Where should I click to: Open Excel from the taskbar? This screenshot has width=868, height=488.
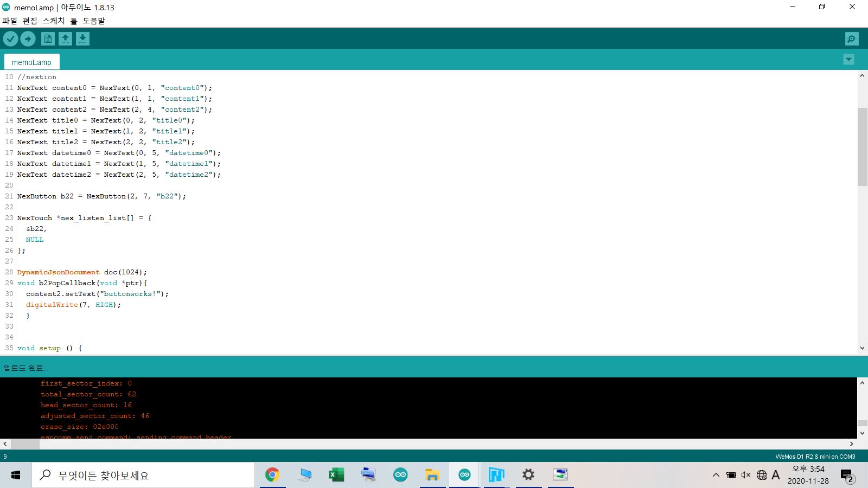click(x=336, y=475)
